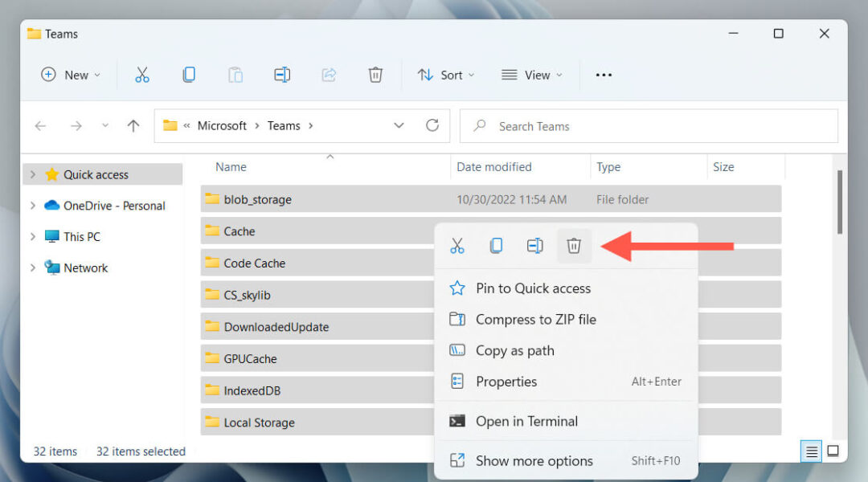
Task: Delete selected items using the toolbar trash icon
Action: click(x=375, y=74)
